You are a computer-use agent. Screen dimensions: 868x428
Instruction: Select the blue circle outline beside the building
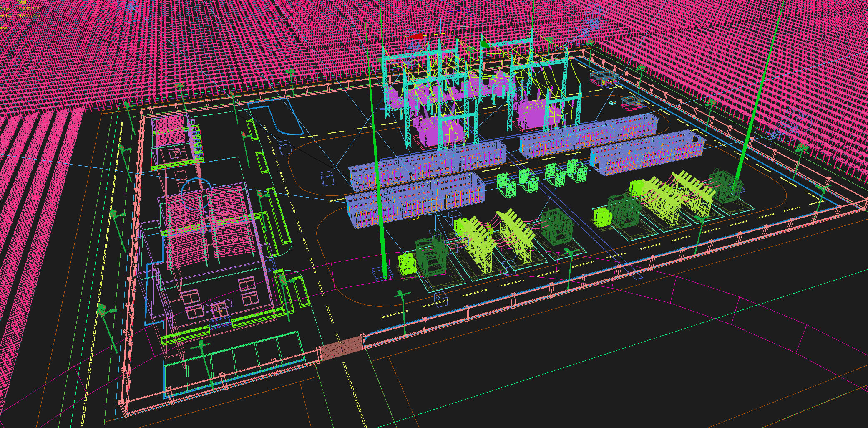point(196,193)
